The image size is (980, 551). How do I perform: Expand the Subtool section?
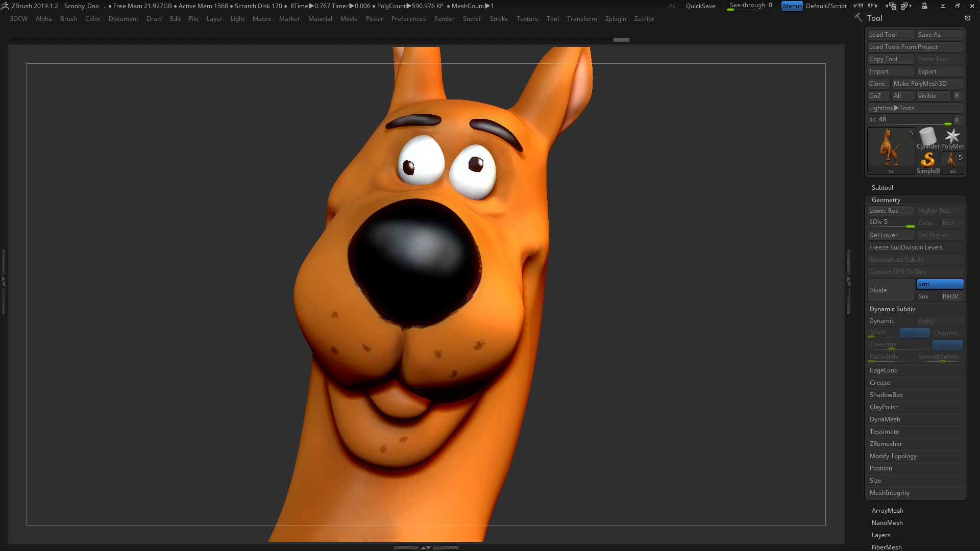point(882,188)
